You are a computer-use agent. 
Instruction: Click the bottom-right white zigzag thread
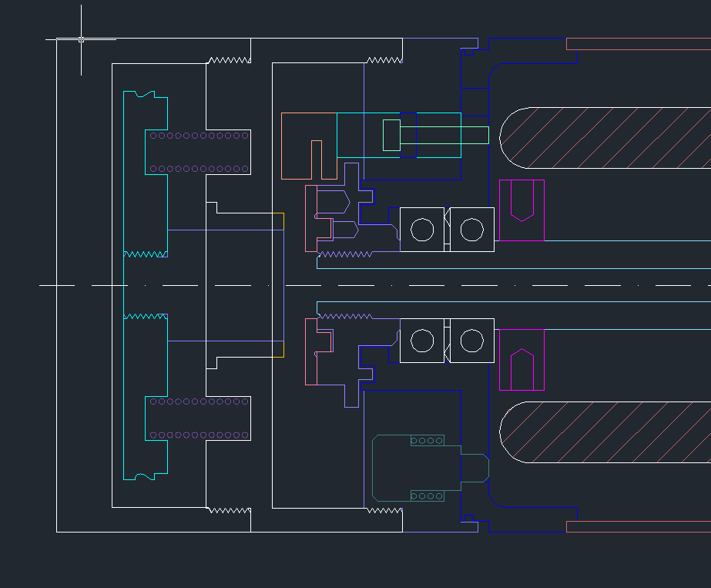pos(384,510)
